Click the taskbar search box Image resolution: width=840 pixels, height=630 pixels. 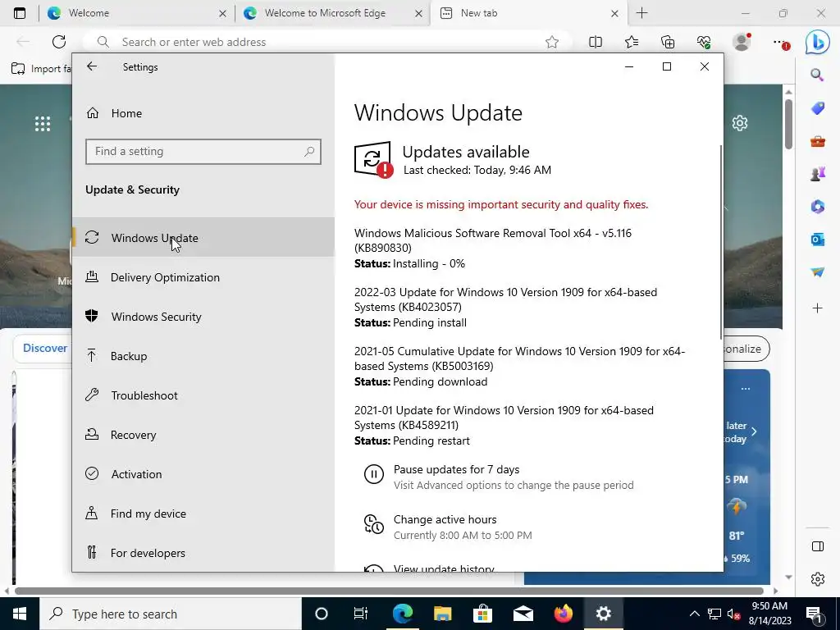click(171, 614)
